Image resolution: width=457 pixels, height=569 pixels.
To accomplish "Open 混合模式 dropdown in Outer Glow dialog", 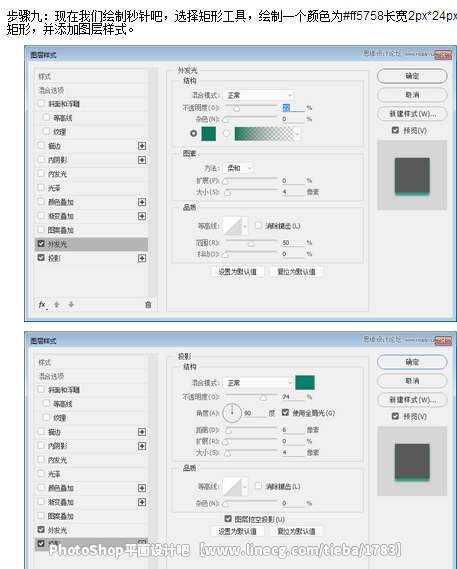I will [258, 95].
